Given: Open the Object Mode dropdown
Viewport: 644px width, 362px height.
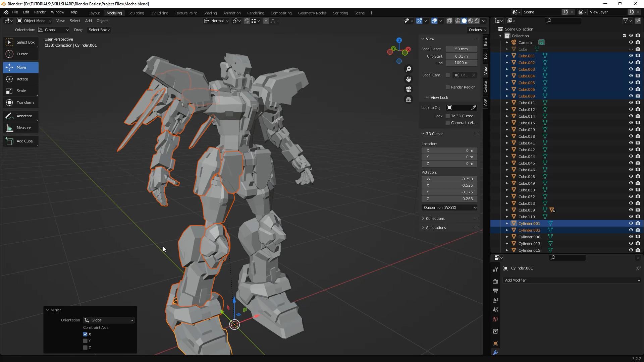Looking at the screenshot, I should (34, 21).
